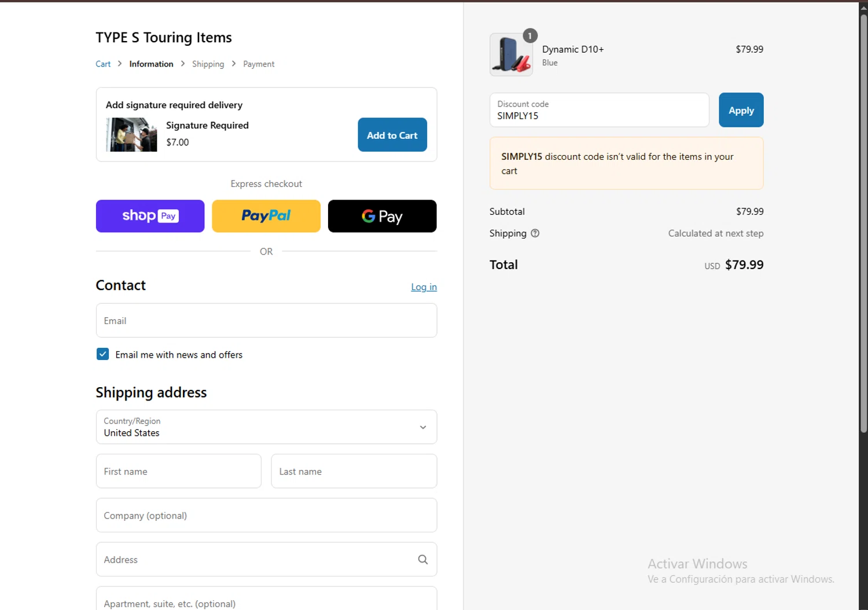Select the Payment breadcrumb step

click(x=259, y=64)
